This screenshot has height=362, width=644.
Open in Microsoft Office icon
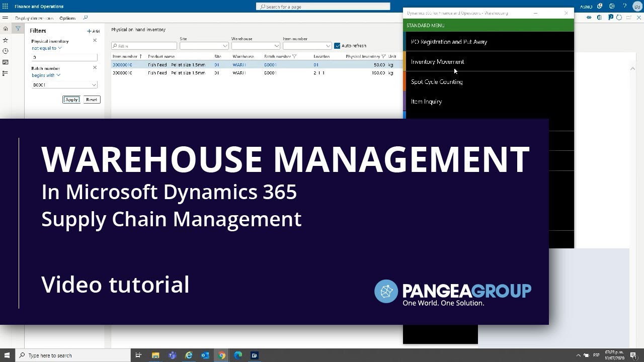point(599,18)
